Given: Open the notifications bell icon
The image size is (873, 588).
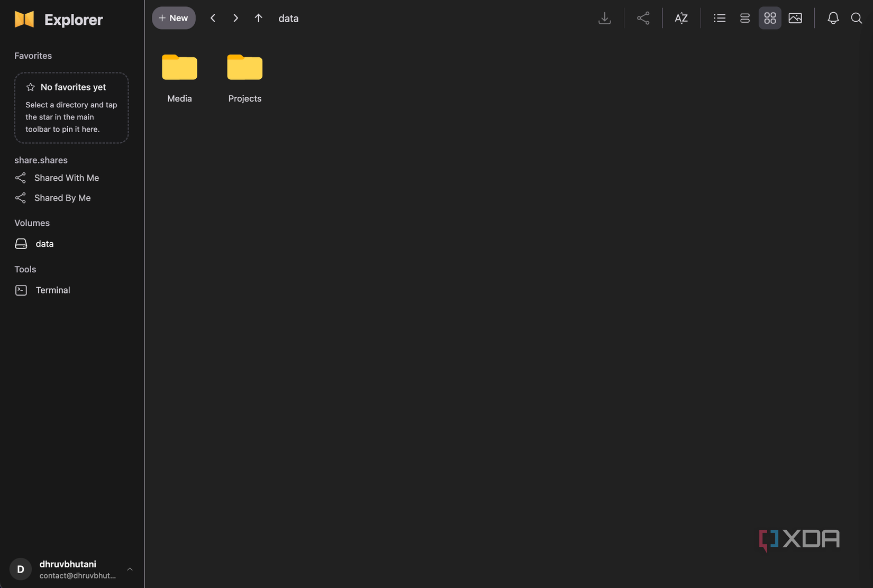Looking at the screenshot, I should (x=833, y=17).
